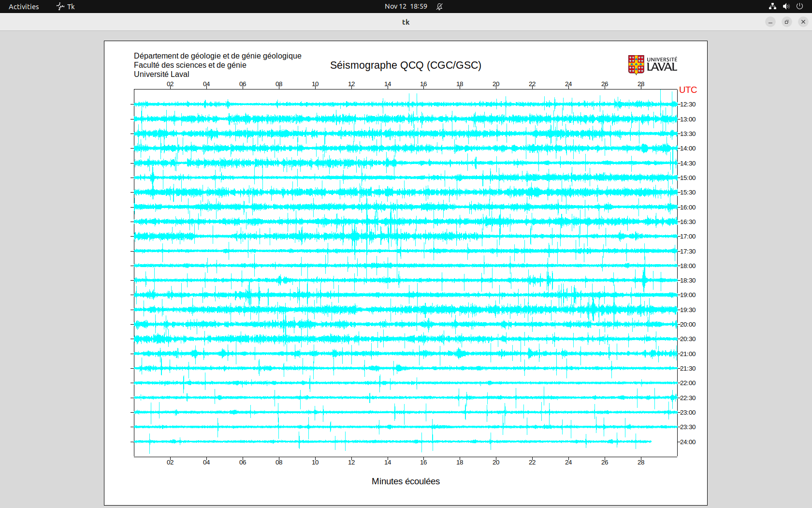Click the Tk app icon in top bar

(x=60, y=6)
